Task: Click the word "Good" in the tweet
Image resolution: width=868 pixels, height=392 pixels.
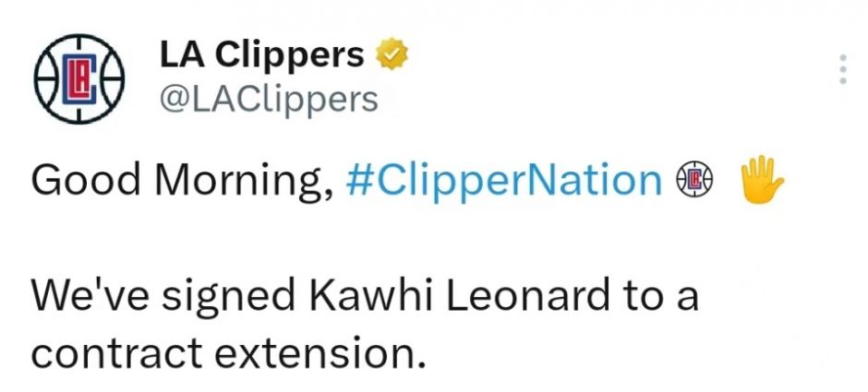Action: point(86,180)
